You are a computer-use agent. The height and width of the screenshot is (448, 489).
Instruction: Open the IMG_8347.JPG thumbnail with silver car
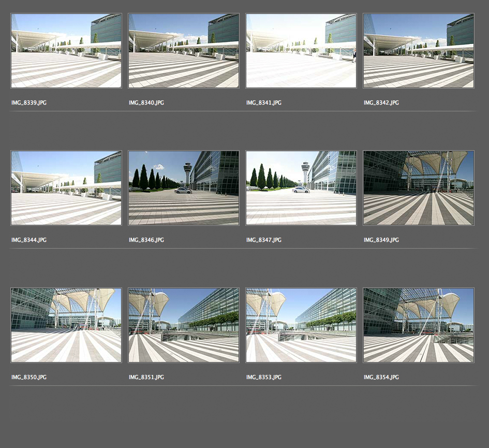coord(301,188)
